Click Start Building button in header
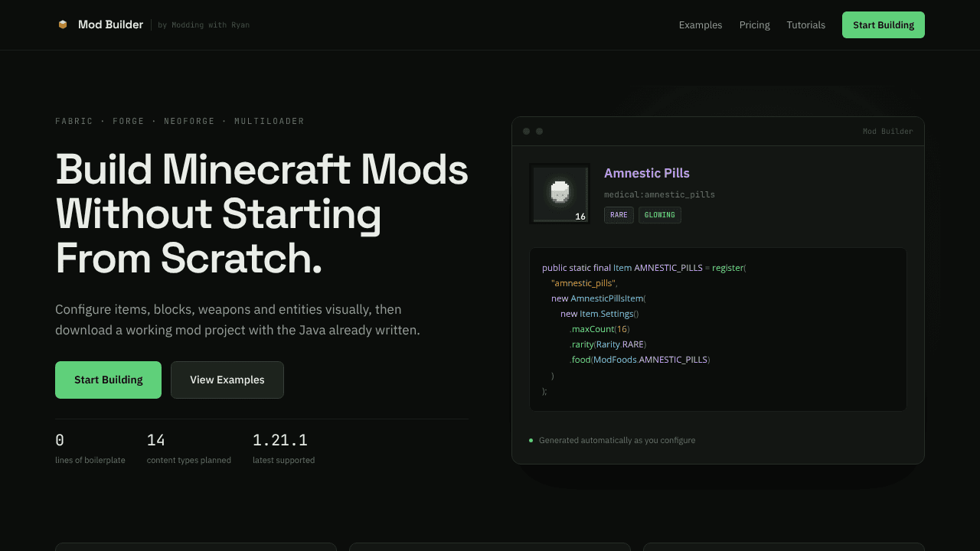 (x=884, y=24)
